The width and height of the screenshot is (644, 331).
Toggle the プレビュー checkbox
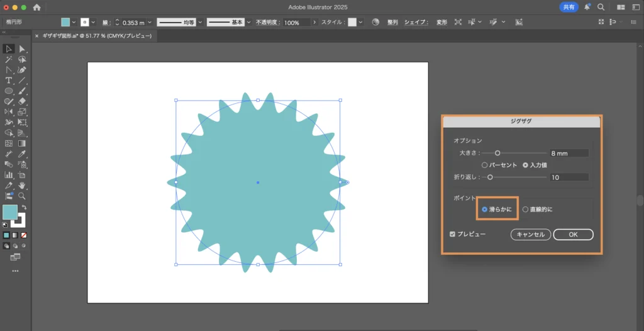(453, 234)
